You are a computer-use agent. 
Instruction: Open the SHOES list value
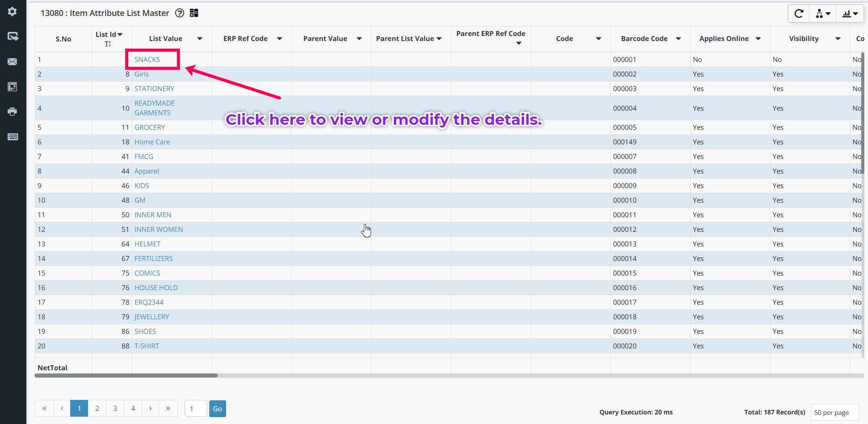pos(145,332)
